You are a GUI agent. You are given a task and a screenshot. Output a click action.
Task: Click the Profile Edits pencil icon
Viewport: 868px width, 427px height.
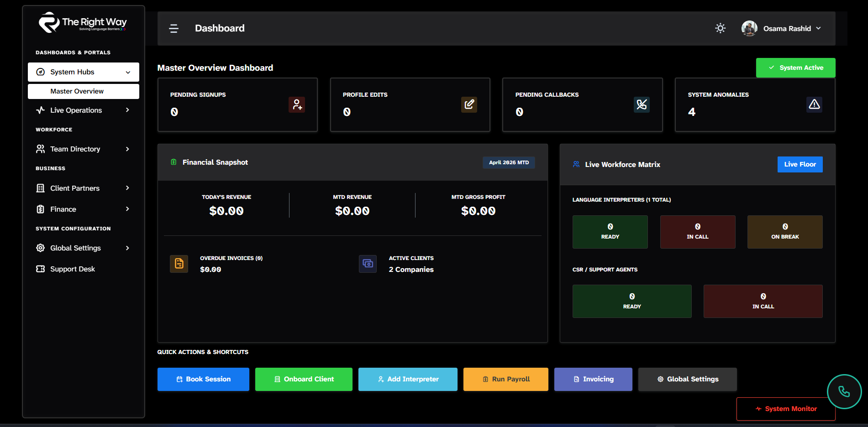click(469, 104)
